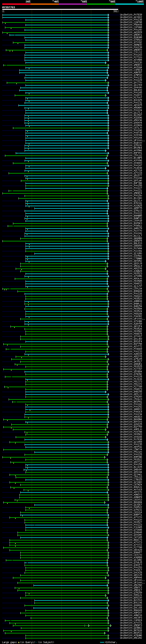The image size is (146, 644).
Task: Click the UniRef100_B4FYW4 label
Action: click(131, 183)
